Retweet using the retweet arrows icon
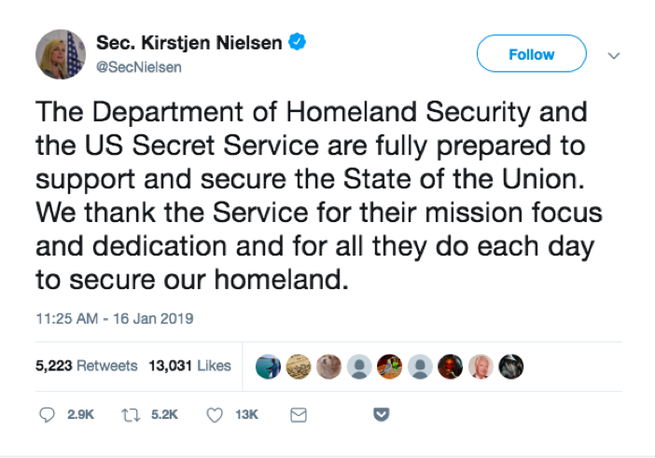 point(130,415)
